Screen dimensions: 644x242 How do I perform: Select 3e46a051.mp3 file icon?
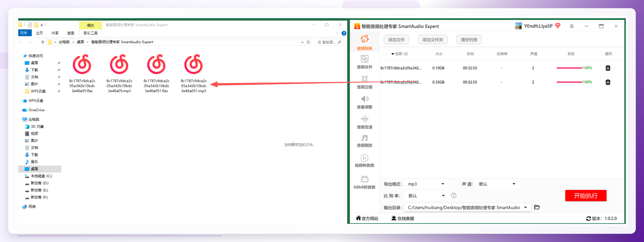click(193, 64)
